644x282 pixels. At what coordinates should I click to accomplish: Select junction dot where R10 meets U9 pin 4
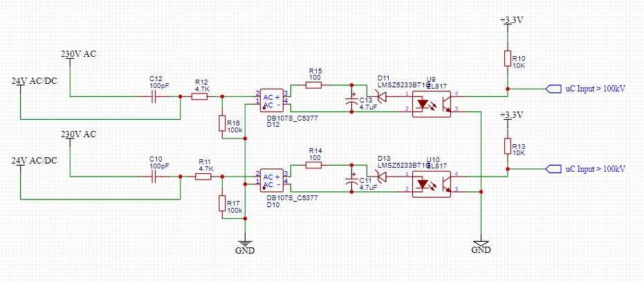(x=508, y=89)
